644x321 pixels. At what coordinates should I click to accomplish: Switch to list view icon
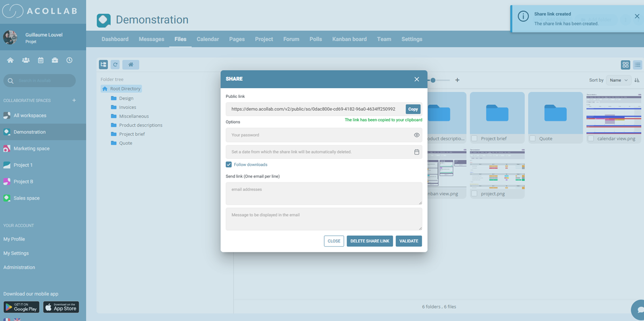(637, 65)
